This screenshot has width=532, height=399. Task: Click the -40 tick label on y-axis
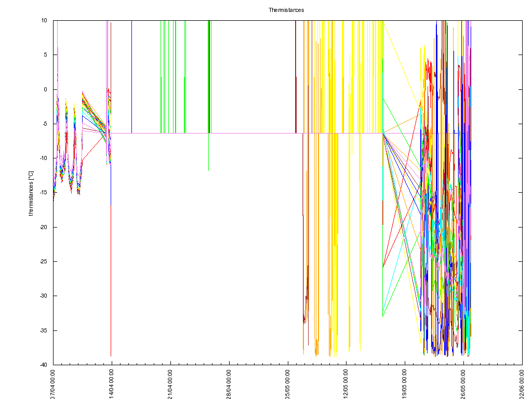[x=44, y=365]
